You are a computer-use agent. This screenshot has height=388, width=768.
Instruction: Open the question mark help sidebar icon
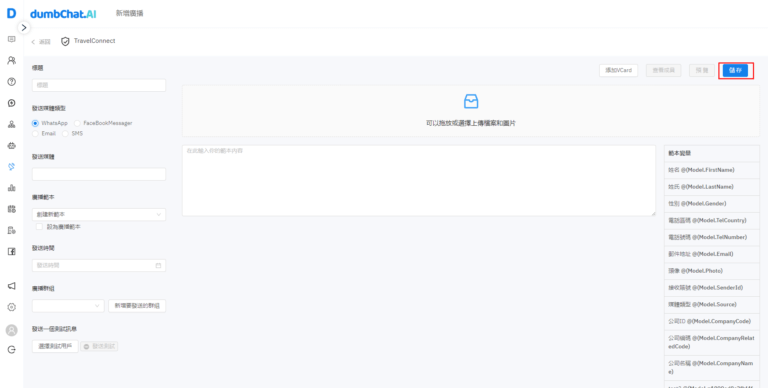tap(11, 82)
